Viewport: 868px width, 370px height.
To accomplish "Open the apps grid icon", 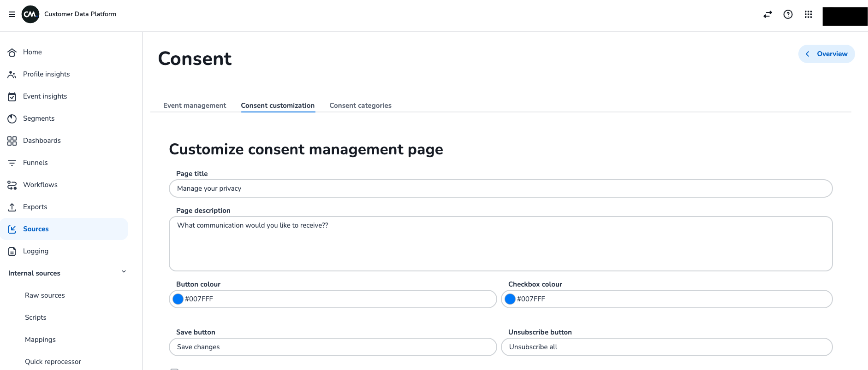I will pyautogui.click(x=809, y=14).
